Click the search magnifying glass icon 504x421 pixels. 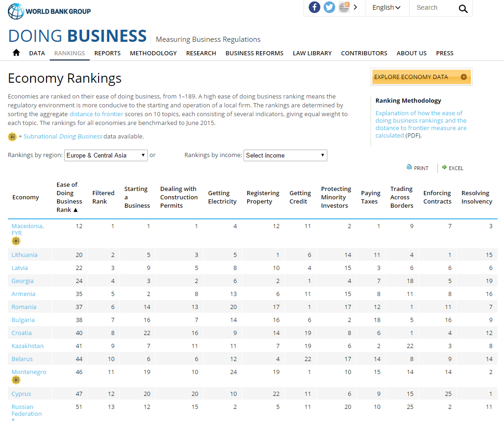(x=463, y=8)
